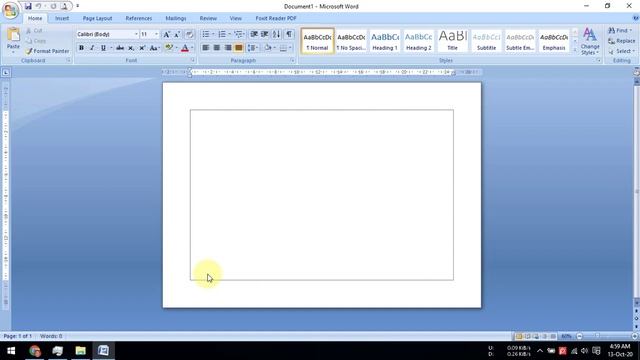Clear all formatting
640x360 pixels.
coord(189,34)
